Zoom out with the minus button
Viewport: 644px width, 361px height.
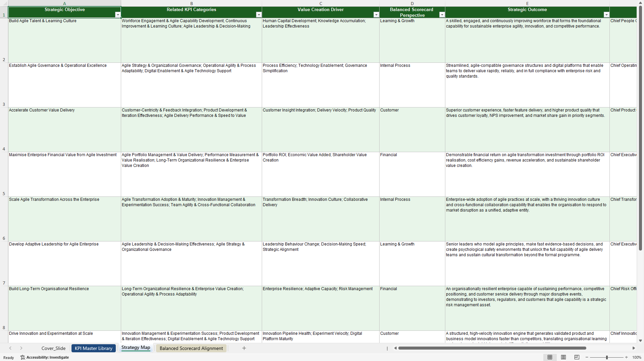(587, 357)
